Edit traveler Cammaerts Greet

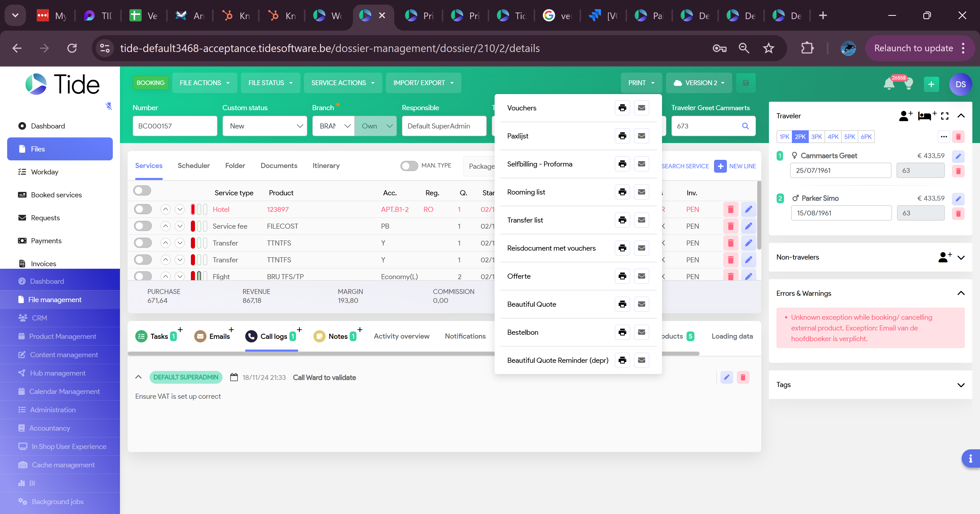pyautogui.click(x=958, y=156)
